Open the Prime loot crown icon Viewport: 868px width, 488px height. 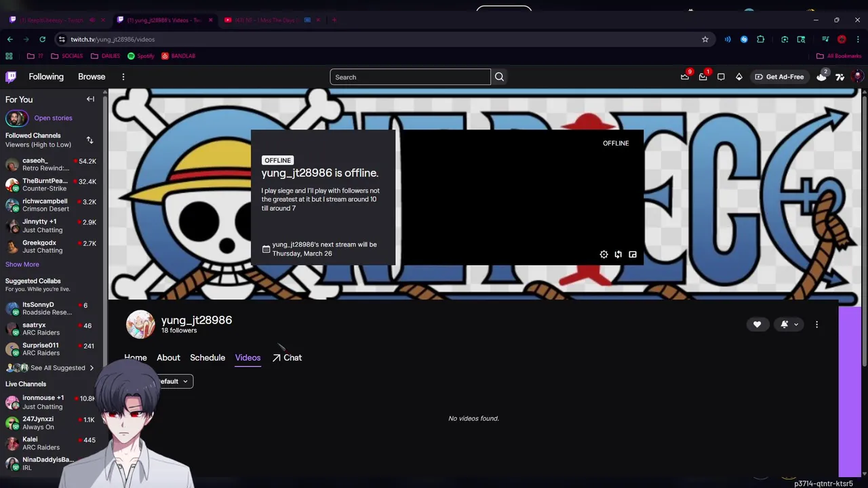[x=685, y=77]
